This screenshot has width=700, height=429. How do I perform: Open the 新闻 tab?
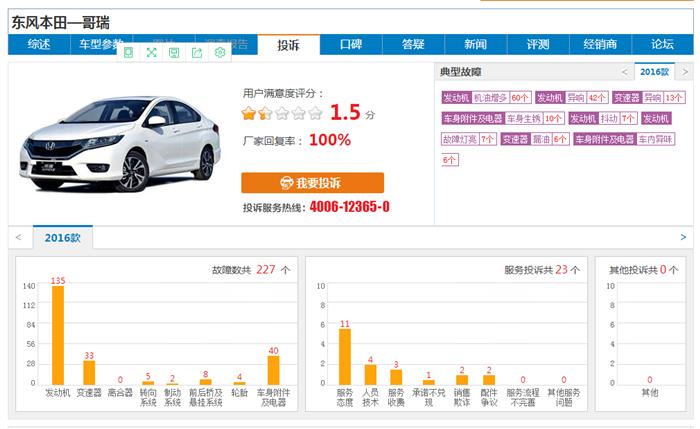coord(475,44)
